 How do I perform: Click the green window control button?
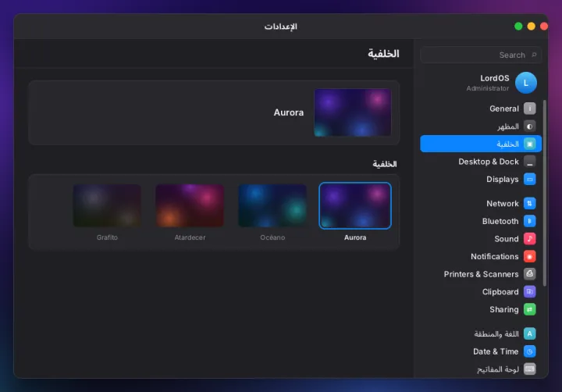518,27
